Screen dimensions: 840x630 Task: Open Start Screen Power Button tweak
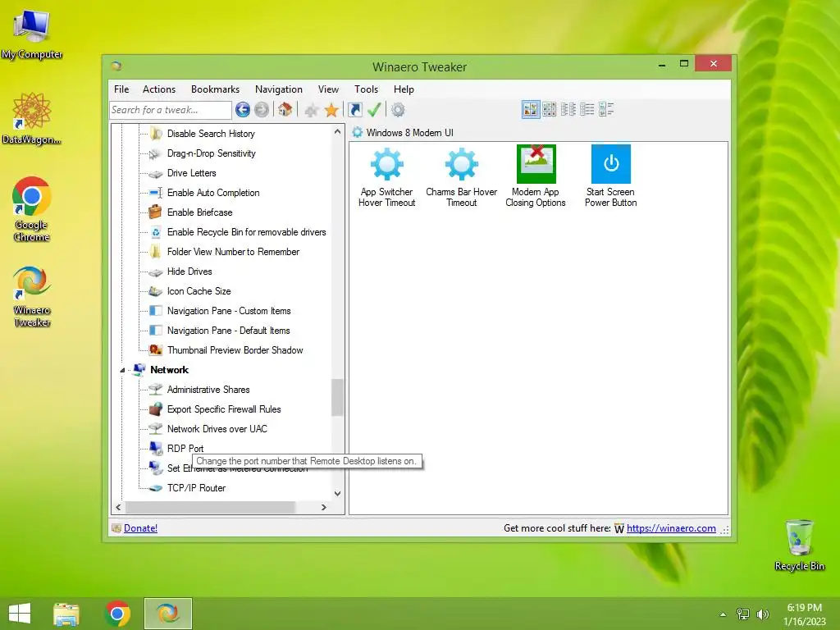pyautogui.click(x=610, y=176)
